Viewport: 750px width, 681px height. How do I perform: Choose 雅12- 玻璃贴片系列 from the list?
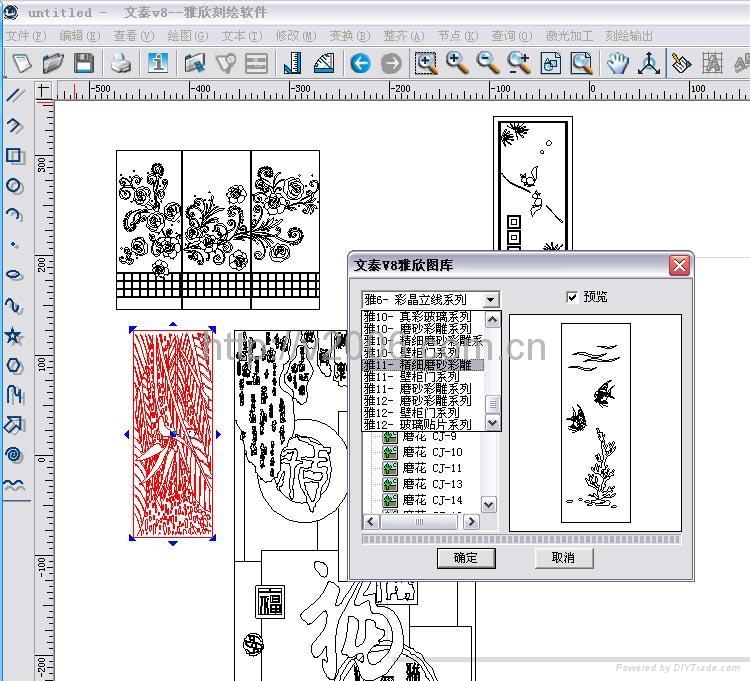tap(417, 424)
